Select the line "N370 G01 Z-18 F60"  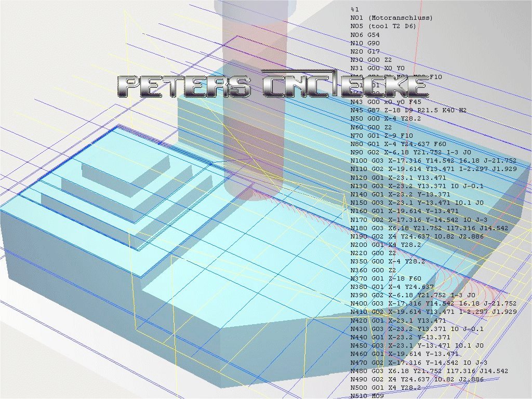(x=385, y=278)
